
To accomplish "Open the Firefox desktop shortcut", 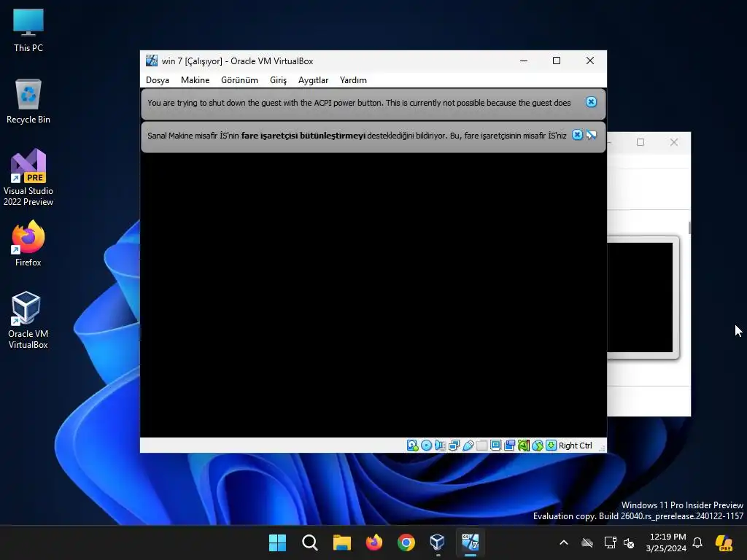I will pyautogui.click(x=28, y=244).
